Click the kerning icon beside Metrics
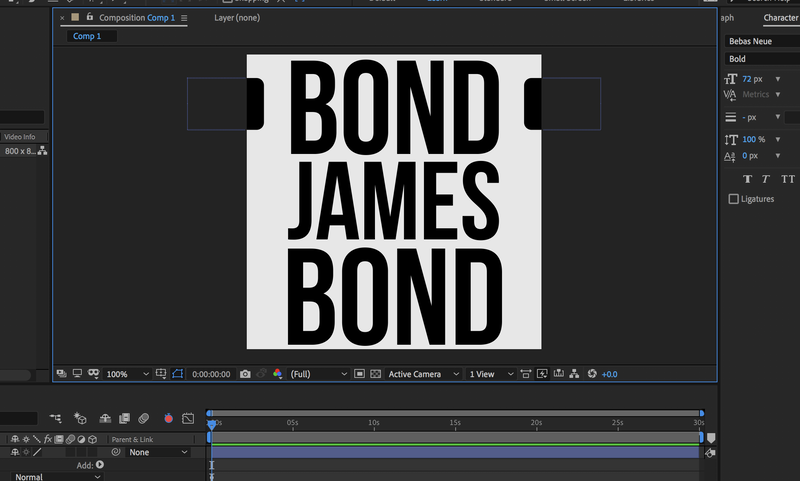The width and height of the screenshot is (800, 481). pos(730,94)
